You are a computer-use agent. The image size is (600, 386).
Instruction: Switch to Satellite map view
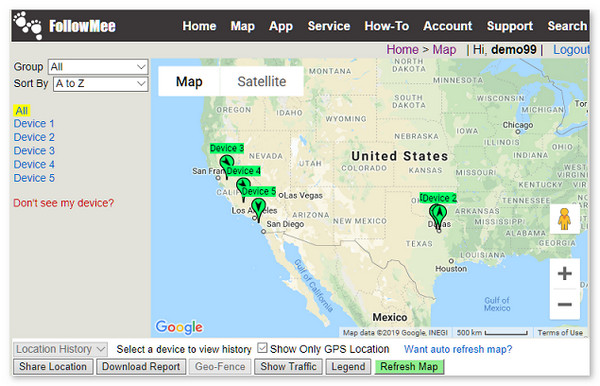click(x=262, y=81)
